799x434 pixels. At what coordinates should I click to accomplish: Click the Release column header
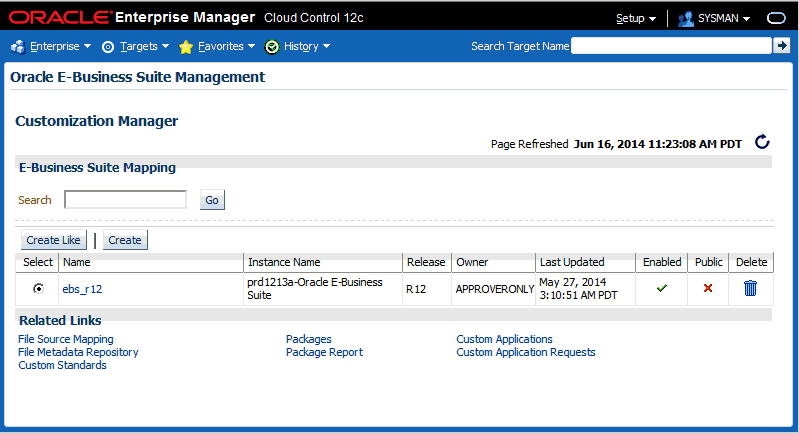tap(427, 262)
